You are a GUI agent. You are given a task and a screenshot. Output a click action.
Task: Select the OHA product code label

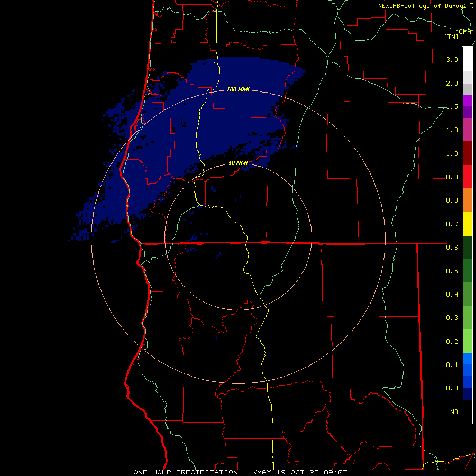pyautogui.click(x=465, y=32)
